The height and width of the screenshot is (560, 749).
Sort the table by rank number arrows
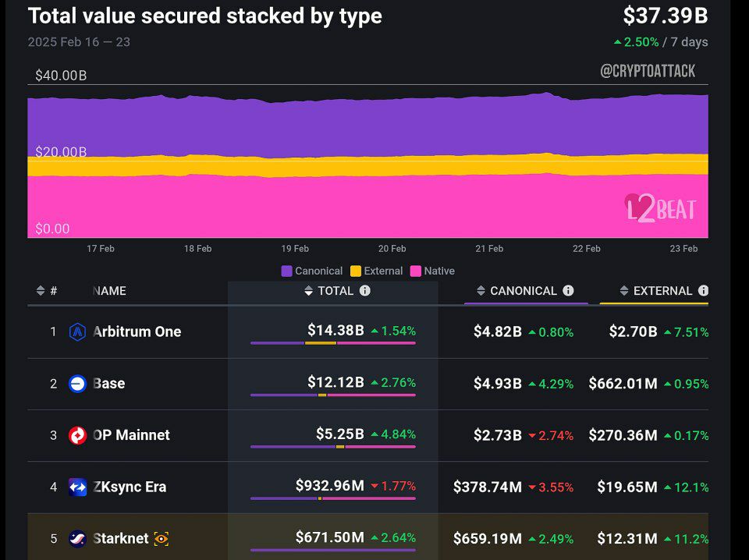[x=41, y=291]
